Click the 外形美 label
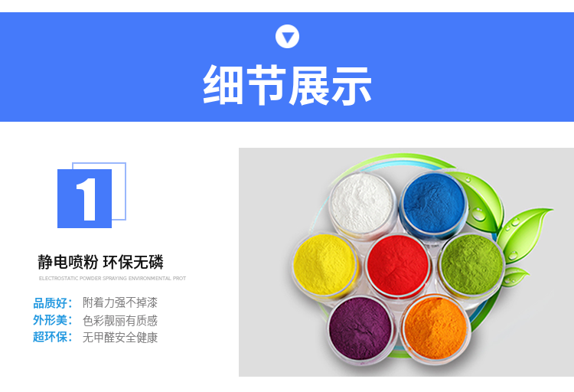Image resolution: width=574 pixels, height=392 pixels. [51, 320]
